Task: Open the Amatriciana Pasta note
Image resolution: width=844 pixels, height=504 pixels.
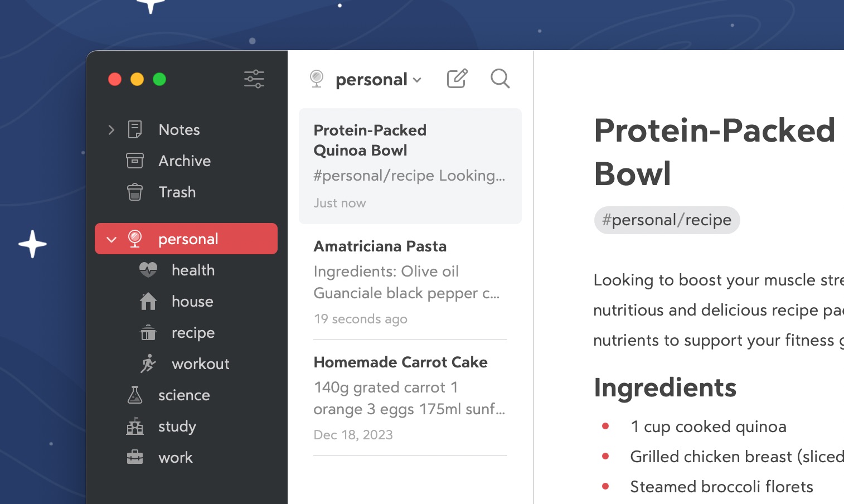Action: click(x=410, y=282)
